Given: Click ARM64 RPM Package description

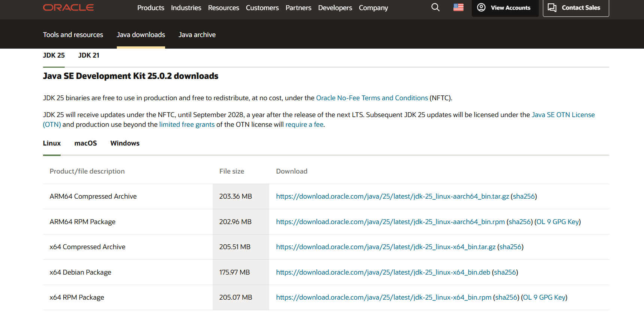Looking at the screenshot, I should 82,222.
